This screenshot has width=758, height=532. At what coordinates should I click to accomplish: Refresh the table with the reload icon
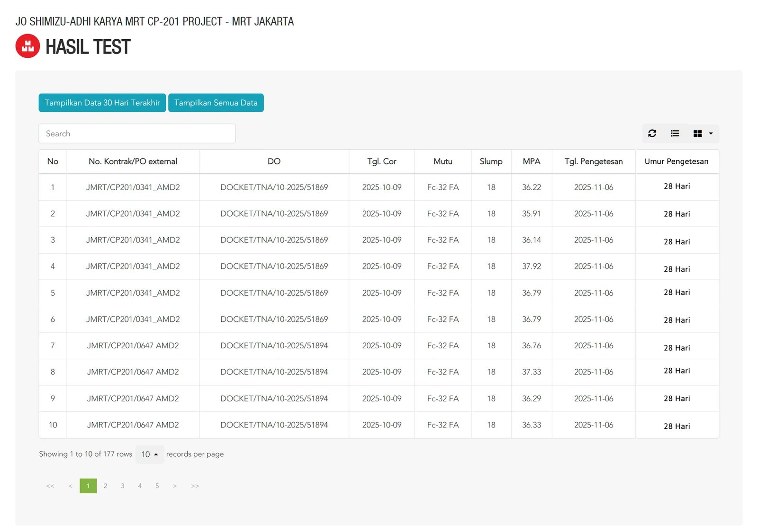(x=652, y=133)
